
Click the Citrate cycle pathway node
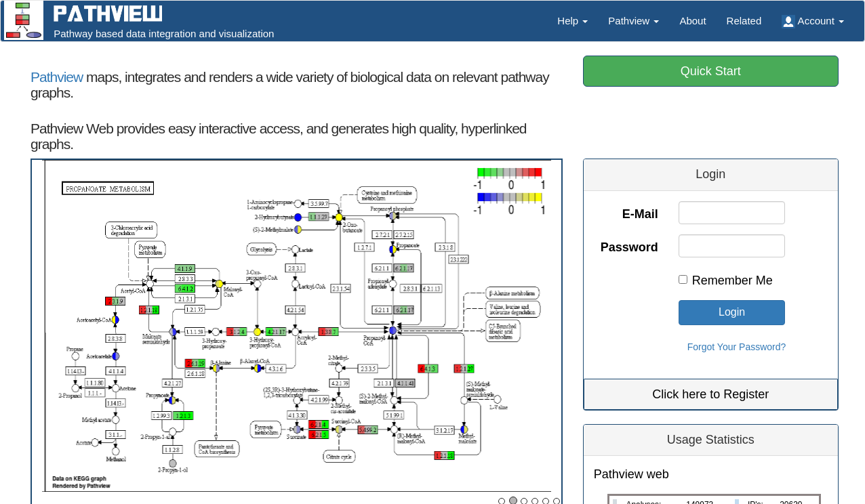[339, 457]
